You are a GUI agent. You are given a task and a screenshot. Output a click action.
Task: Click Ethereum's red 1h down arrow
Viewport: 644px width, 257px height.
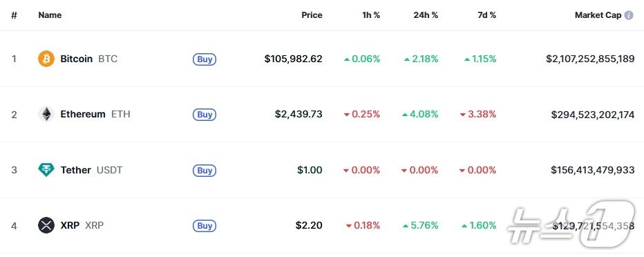pyautogui.click(x=347, y=115)
